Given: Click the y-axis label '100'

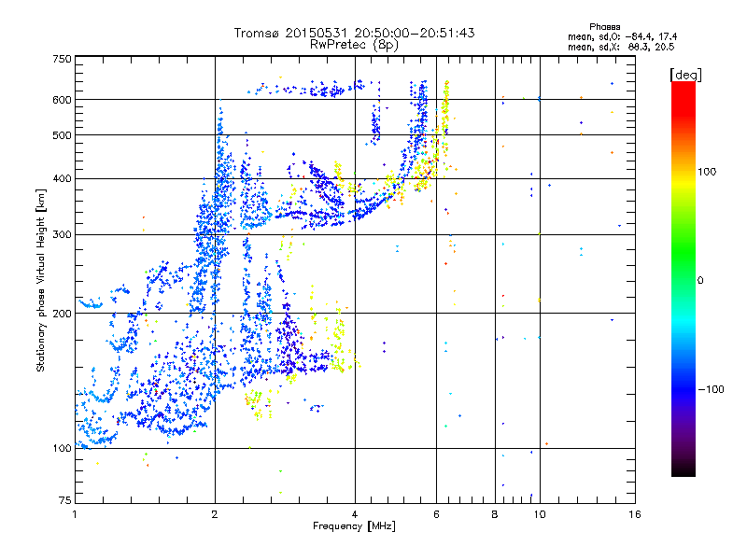Looking at the screenshot, I should (62, 448).
